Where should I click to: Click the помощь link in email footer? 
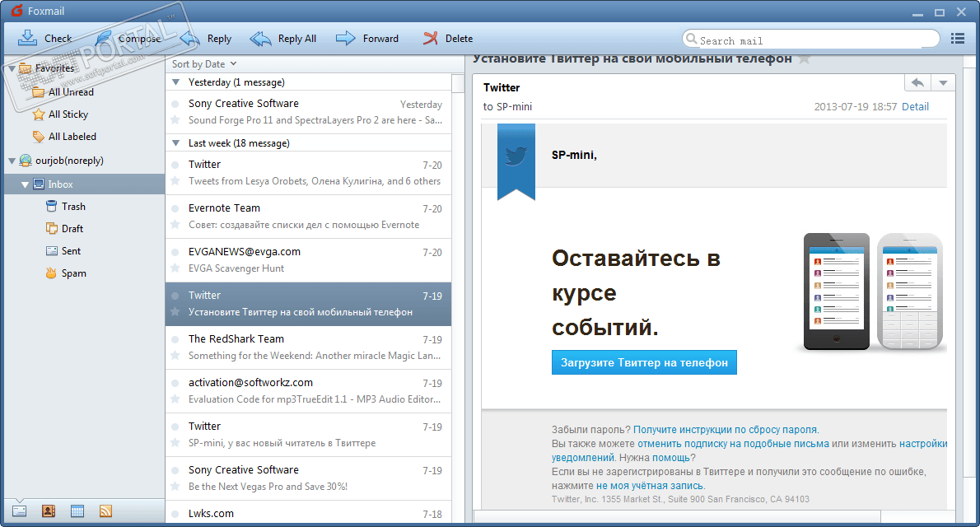coord(670,458)
